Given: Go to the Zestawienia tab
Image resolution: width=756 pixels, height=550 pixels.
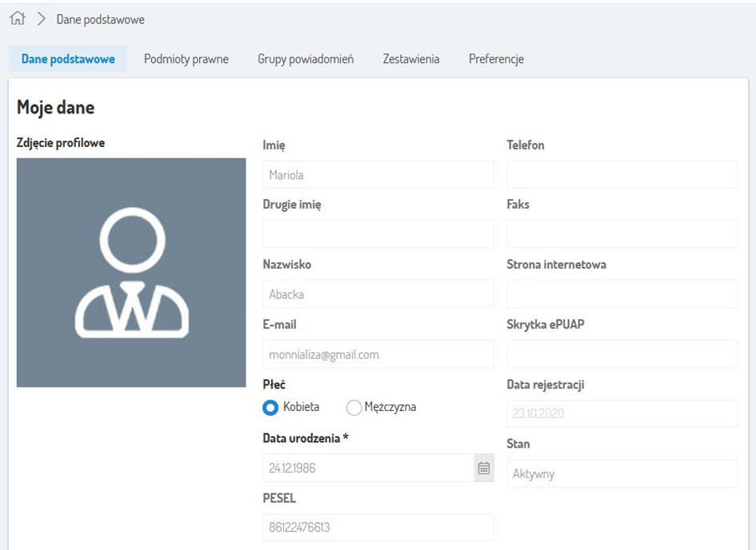Looking at the screenshot, I should [411, 59].
